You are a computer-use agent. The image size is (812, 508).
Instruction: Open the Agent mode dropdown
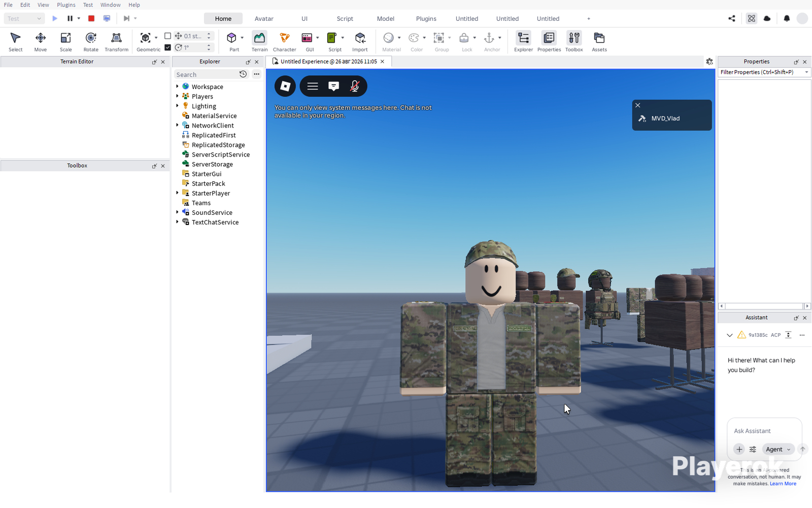click(777, 449)
